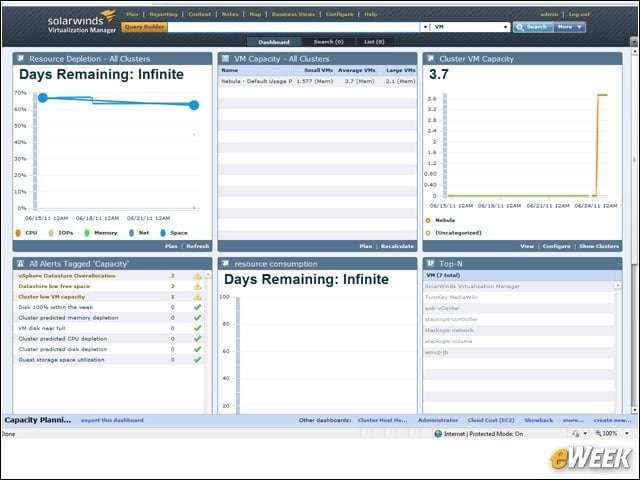Open the More dropdown button
640x480 pixels.
pos(570,27)
